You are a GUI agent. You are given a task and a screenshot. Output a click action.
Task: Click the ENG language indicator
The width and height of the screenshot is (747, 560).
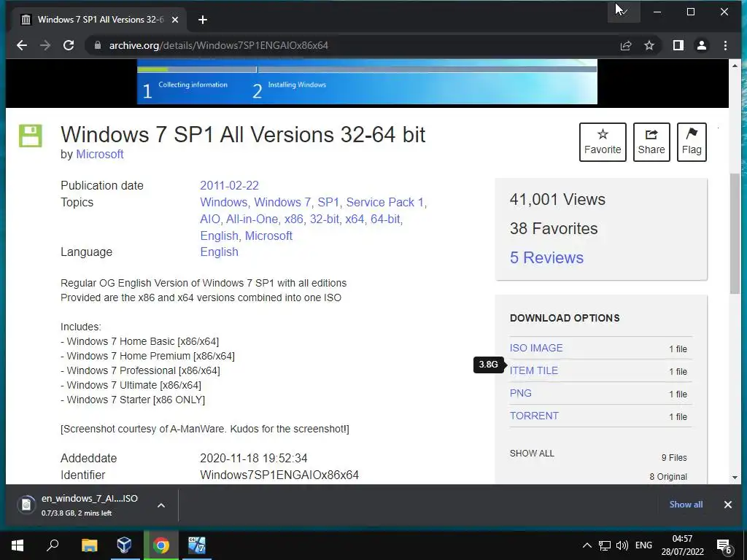pos(643,545)
